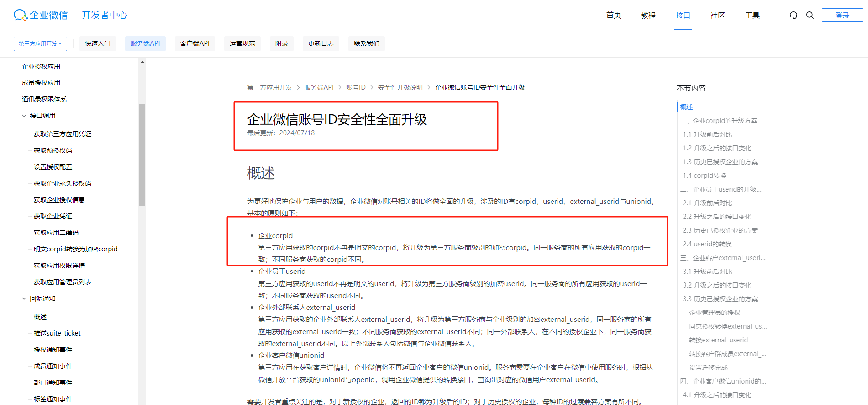Click breadcrumb 服务端API
Viewport: 868px width, 405px height.
click(319, 87)
